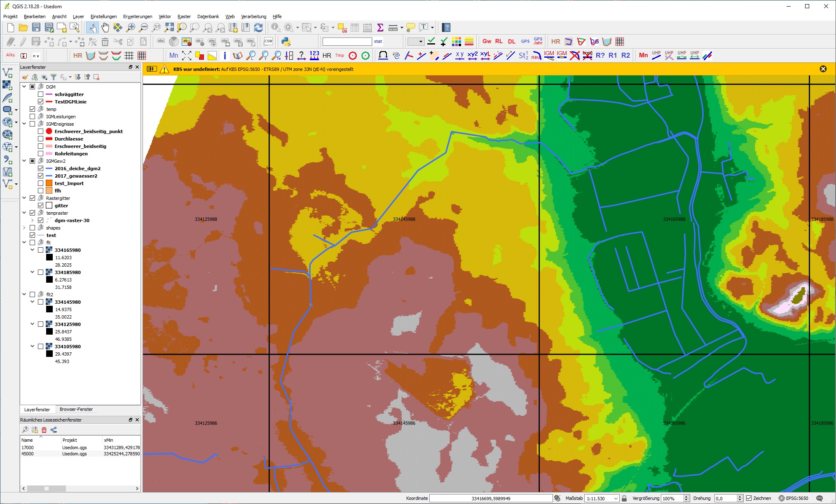Uncheck the 2017_gewaesser2 layer

[x=41, y=176]
